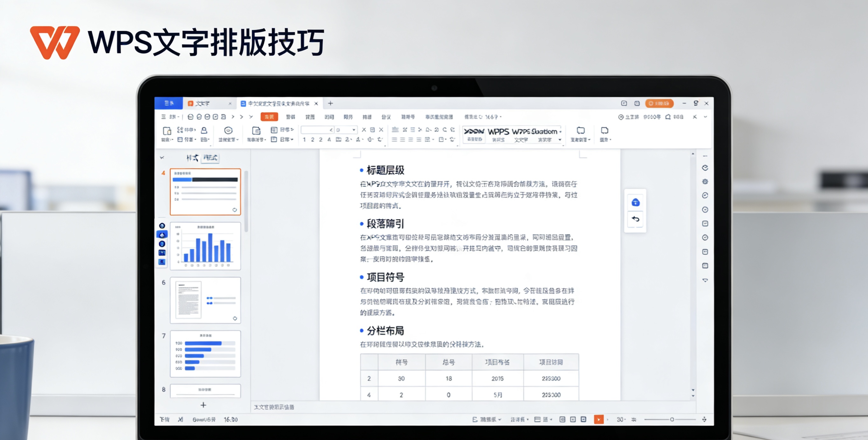Open a new document tab with the plus button
This screenshot has height=440, width=868.
(331, 103)
